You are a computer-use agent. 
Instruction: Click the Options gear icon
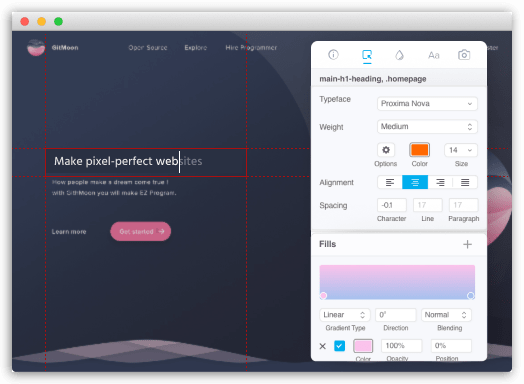pyautogui.click(x=386, y=150)
